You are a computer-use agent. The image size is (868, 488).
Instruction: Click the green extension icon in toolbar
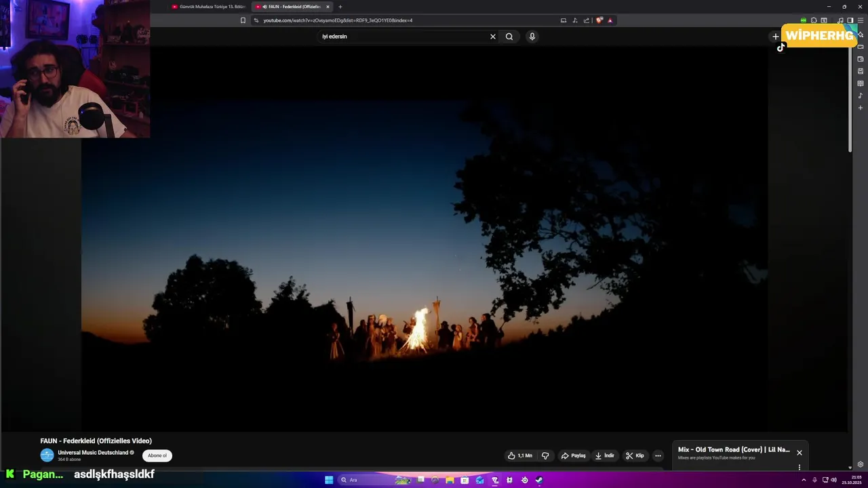click(x=804, y=20)
